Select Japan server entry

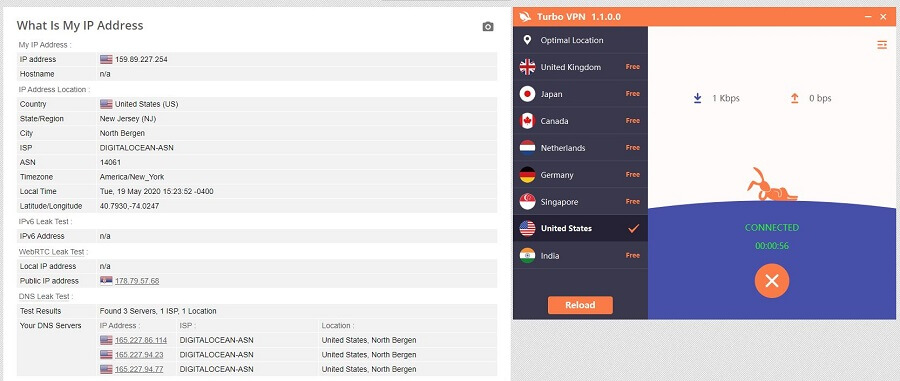pos(580,94)
